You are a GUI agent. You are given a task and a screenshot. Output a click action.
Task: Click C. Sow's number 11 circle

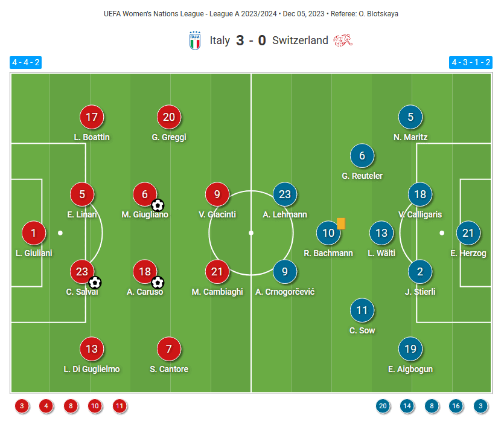[x=362, y=310]
